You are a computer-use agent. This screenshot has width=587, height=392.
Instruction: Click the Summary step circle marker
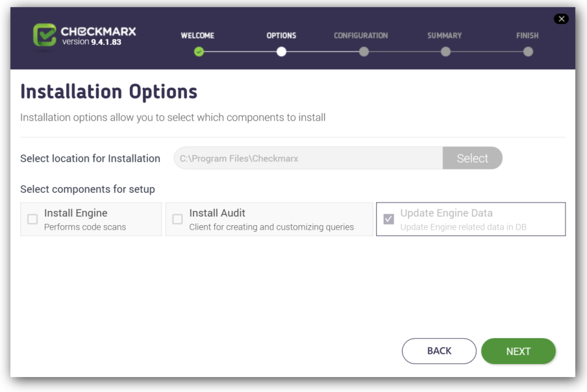click(445, 52)
